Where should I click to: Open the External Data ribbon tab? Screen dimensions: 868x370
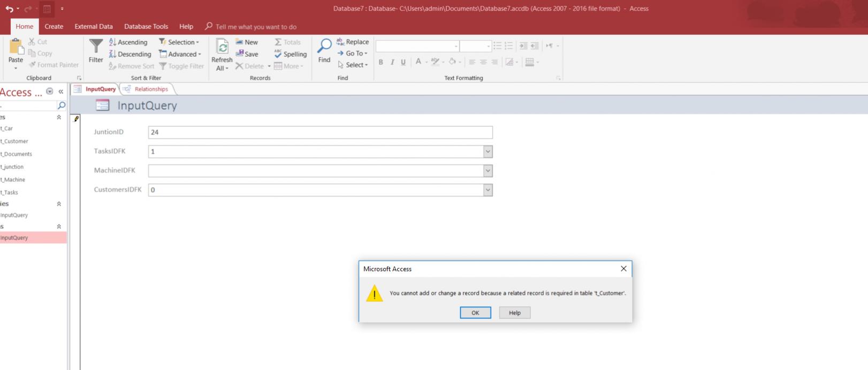94,26
